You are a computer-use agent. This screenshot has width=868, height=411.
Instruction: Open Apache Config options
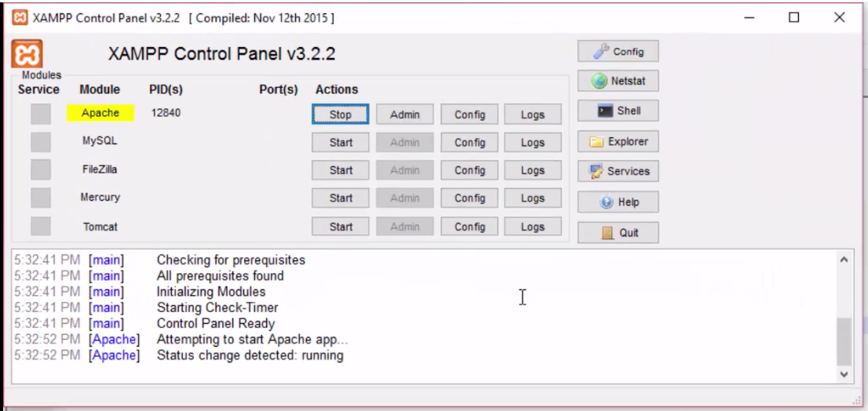(x=469, y=115)
